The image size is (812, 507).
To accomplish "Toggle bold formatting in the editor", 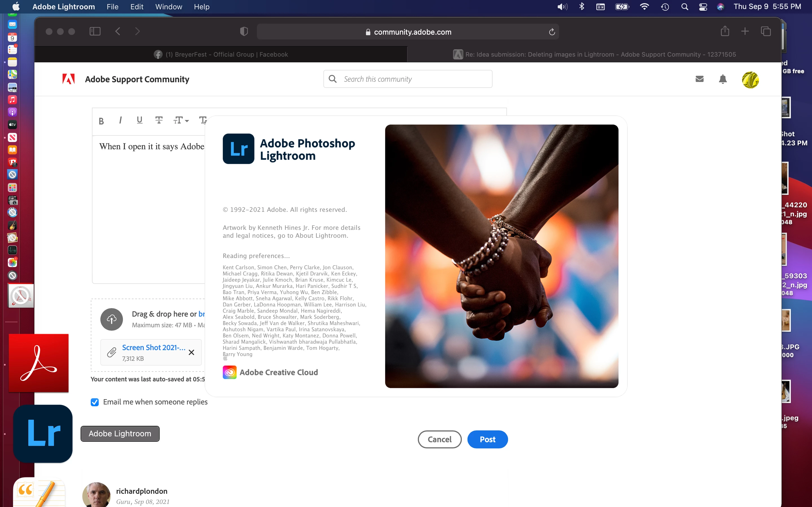I will (x=101, y=121).
